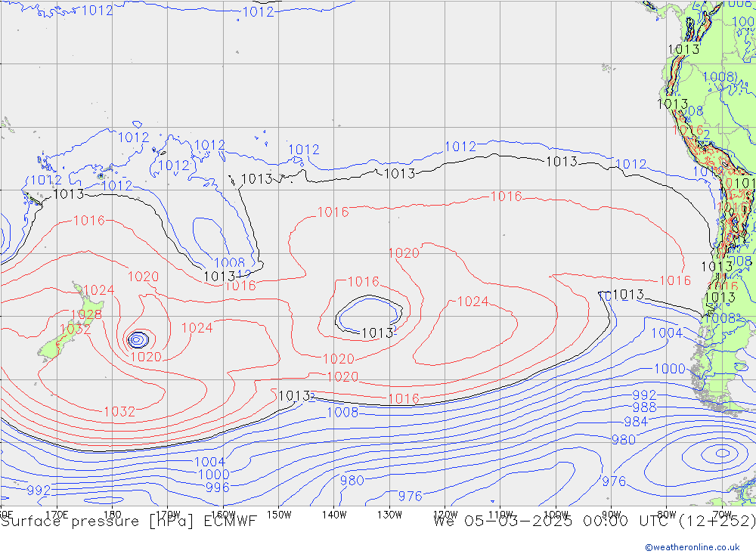
Task: Click the blue 1008 label directly above a 1013 label
Action: click(x=230, y=263)
